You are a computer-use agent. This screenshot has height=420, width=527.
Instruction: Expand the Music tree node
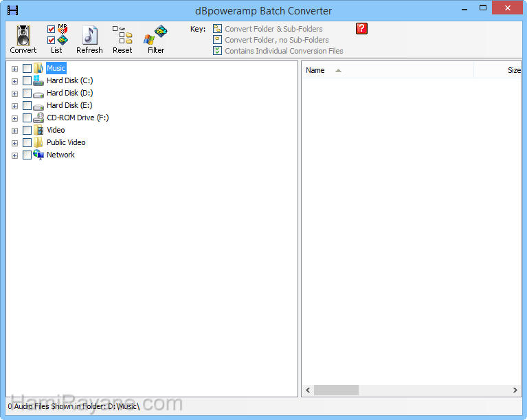[x=14, y=69]
